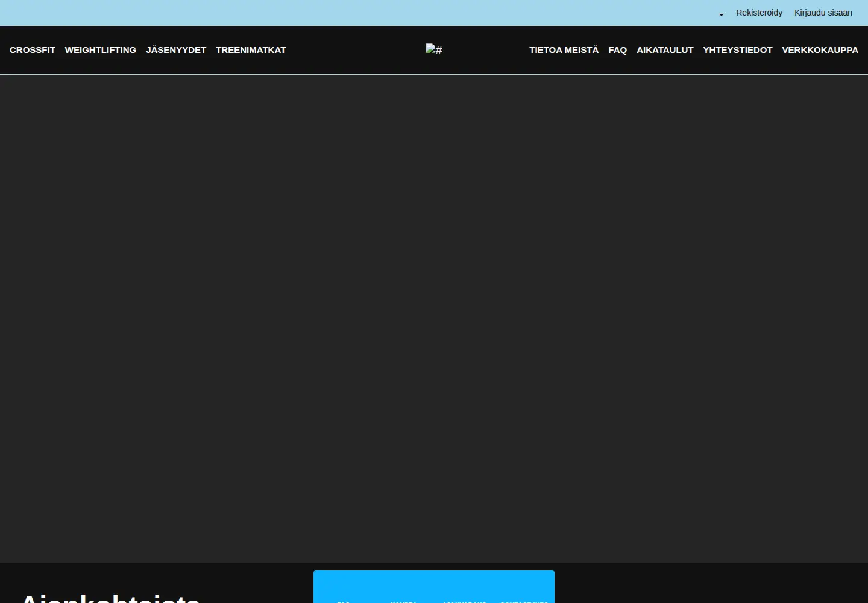Open TIETOA MEISTÄ page
Viewport: 868px width, 603px height.
click(564, 50)
